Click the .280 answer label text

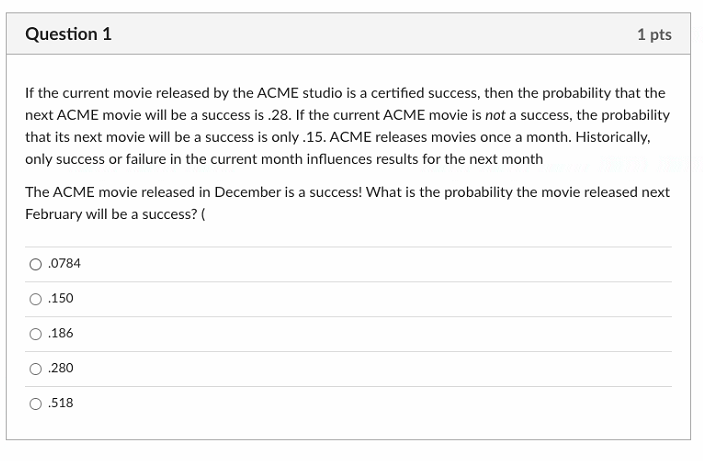click(61, 369)
